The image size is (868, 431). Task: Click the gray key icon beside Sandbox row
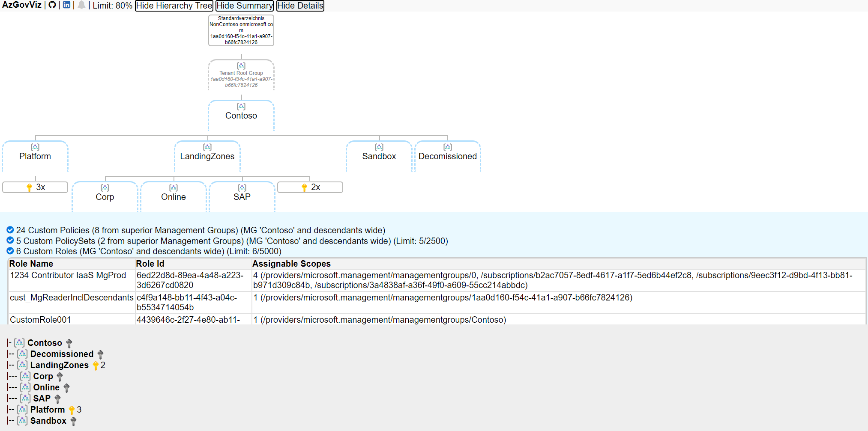[x=73, y=421]
